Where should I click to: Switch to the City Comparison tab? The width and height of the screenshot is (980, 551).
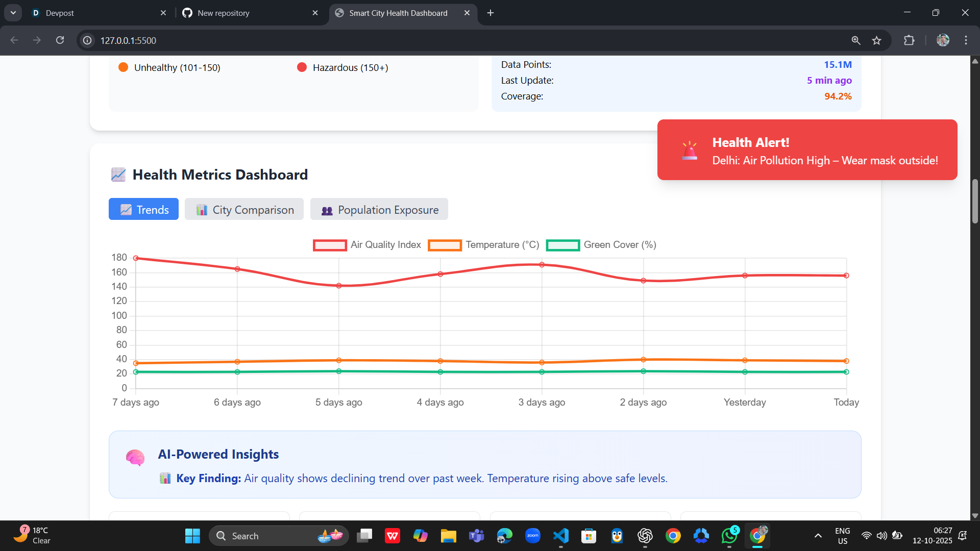pos(244,209)
